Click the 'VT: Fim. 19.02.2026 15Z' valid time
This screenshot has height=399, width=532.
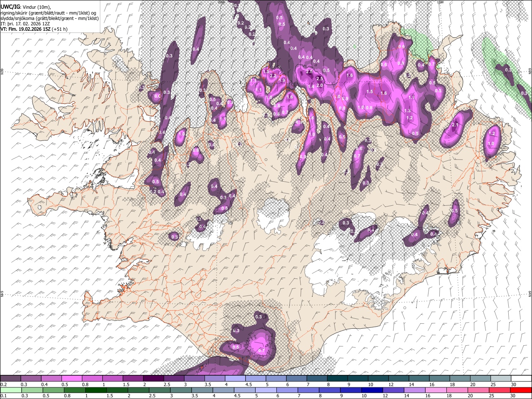[x=26, y=29]
